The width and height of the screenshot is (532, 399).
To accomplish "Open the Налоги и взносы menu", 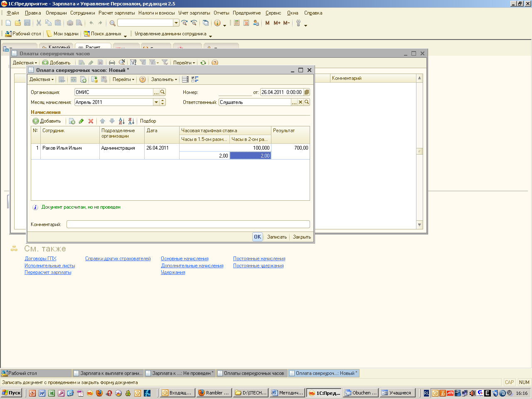I will 157,13.
